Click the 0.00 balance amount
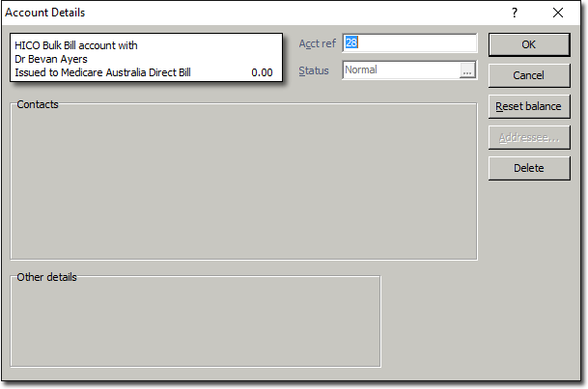 tap(261, 72)
